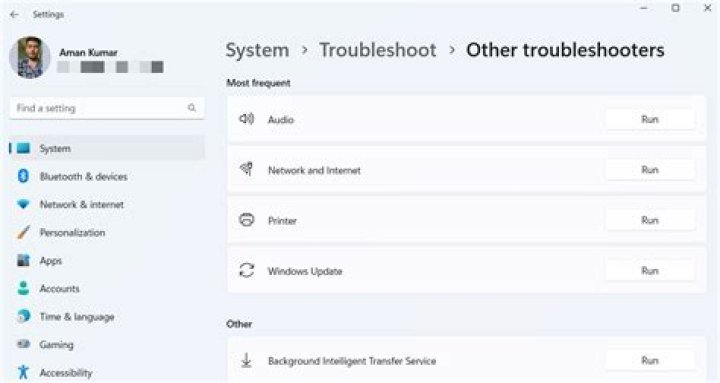The height and width of the screenshot is (383, 720).
Task: Click the Other troubleshooters heading
Action: click(x=565, y=50)
